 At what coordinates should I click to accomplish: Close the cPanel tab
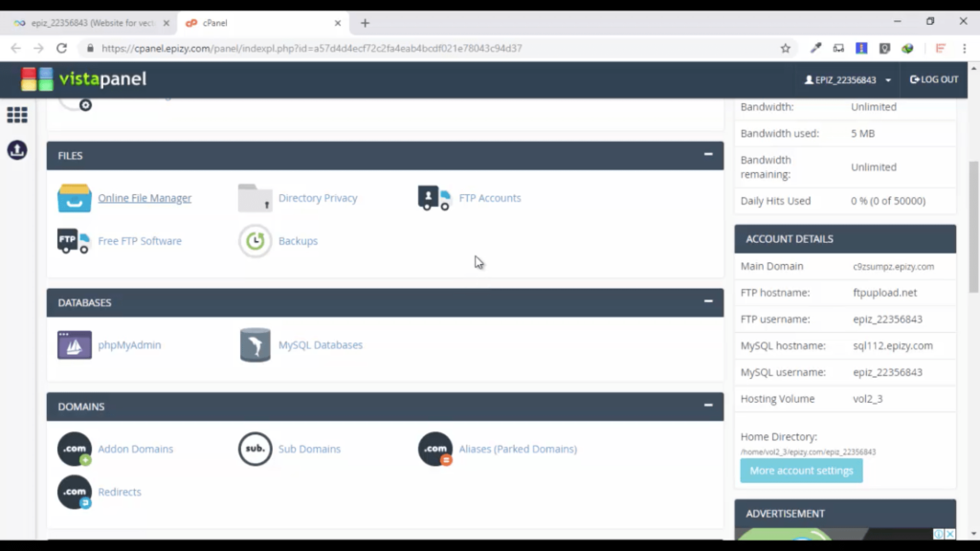click(338, 23)
